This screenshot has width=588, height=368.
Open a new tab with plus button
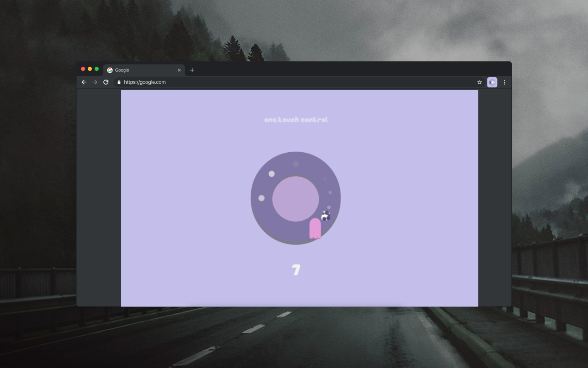(x=192, y=70)
